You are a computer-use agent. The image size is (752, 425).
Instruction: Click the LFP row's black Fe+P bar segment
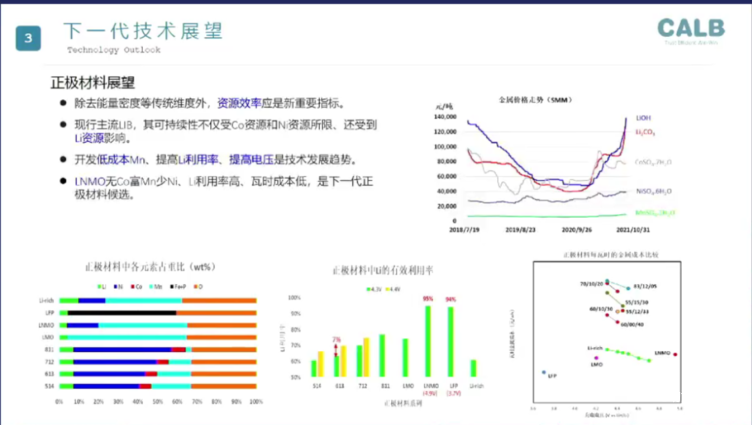coord(122,313)
